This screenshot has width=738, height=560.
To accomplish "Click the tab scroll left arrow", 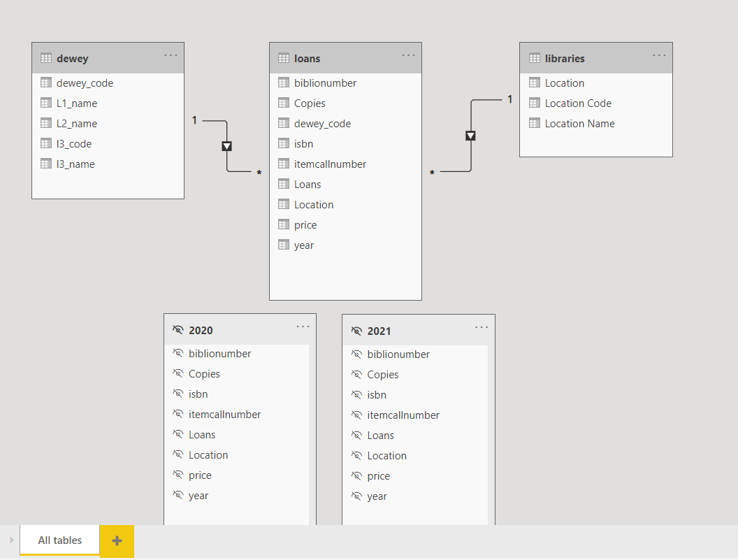I will point(11,540).
